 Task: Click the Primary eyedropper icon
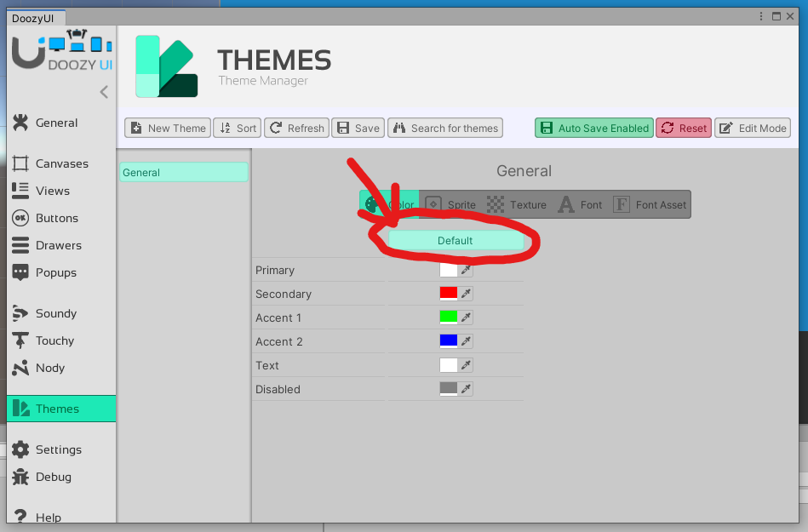click(x=466, y=270)
